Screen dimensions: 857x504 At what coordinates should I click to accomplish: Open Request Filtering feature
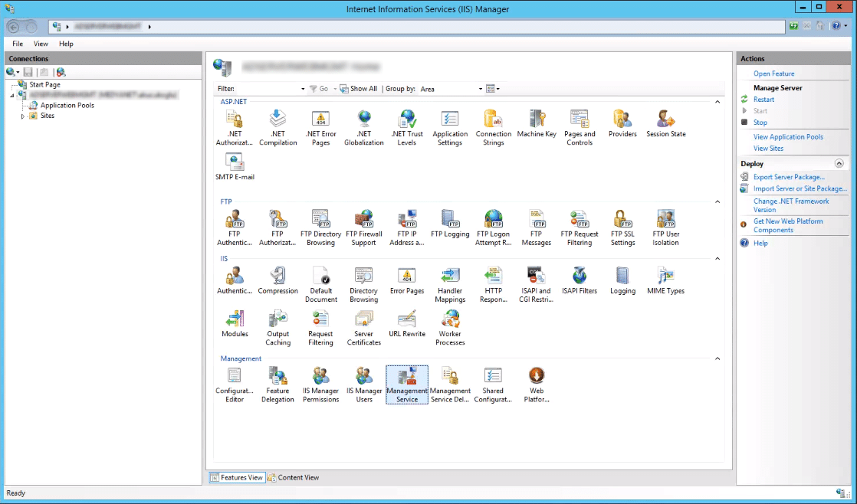321,328
